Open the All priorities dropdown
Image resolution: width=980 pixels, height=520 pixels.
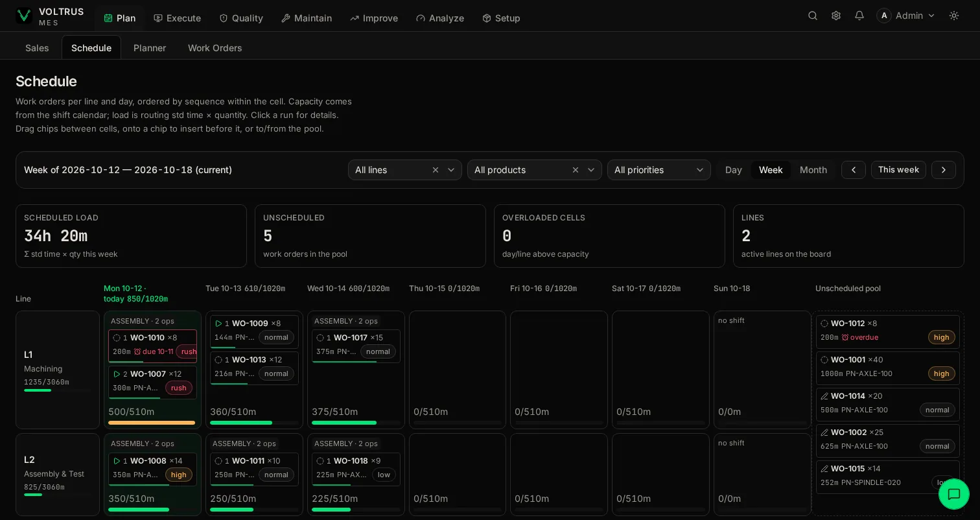point(659,170)
